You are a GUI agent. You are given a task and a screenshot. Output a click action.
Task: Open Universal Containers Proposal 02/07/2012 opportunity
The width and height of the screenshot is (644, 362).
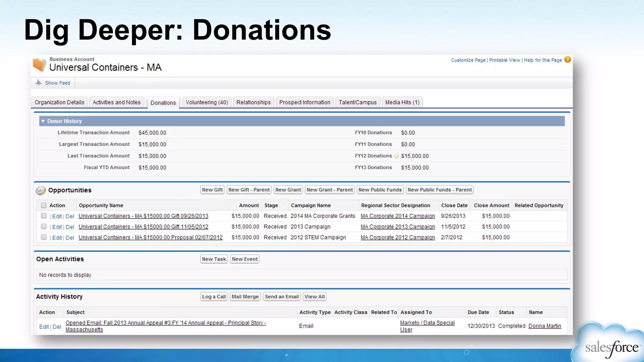coord(151,237)
